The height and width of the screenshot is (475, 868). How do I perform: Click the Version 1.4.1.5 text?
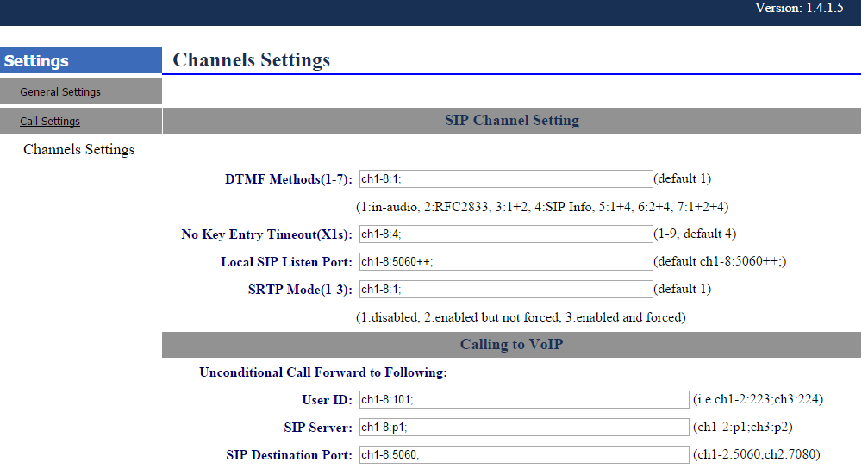click(x=799, y=9)
